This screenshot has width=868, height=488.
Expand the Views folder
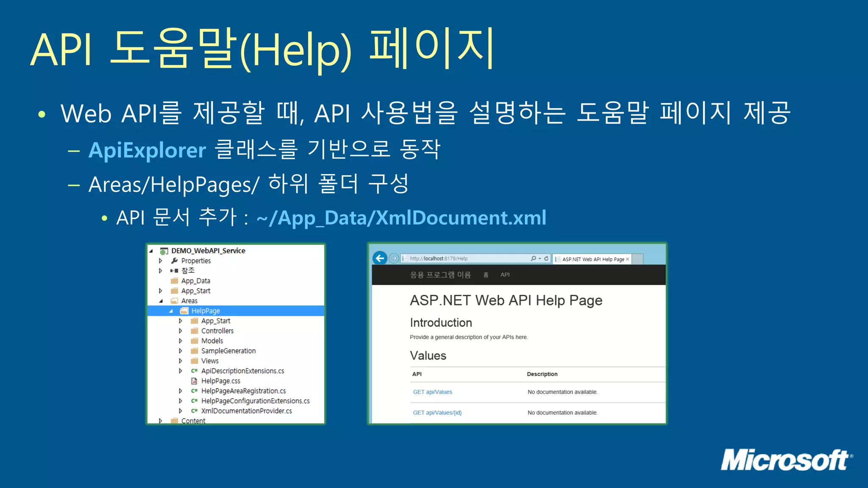click(181, 360)
